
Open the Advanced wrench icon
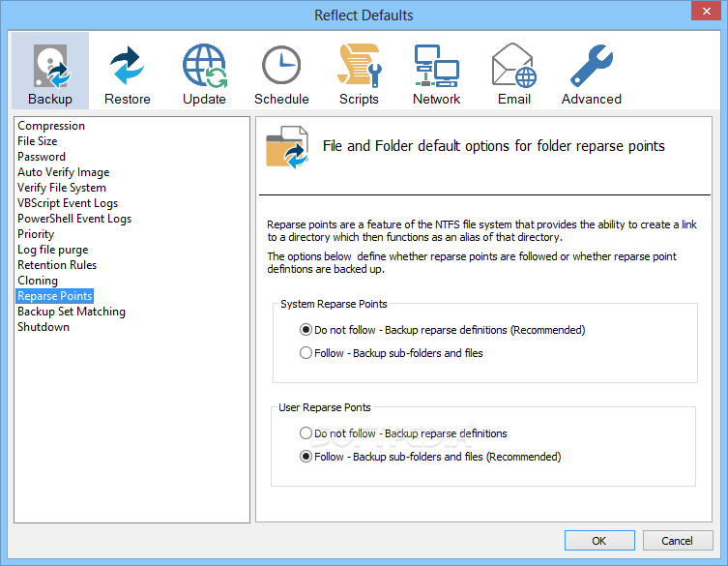[x=591, y=71]
